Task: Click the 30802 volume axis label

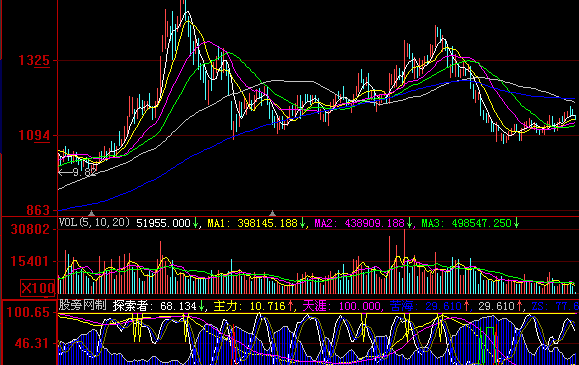Action: tap(30, 229)
